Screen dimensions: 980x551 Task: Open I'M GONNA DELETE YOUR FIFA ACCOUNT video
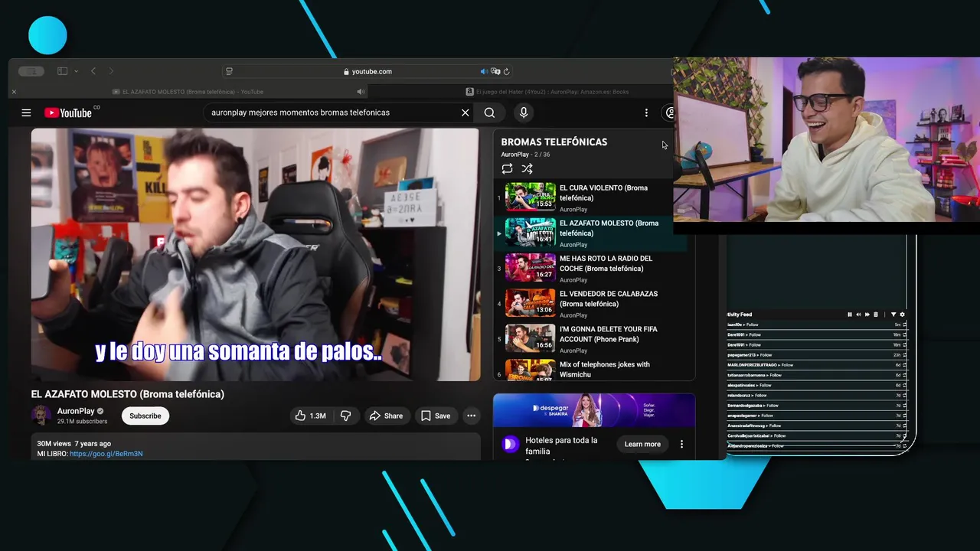click(x=591, y=338)
